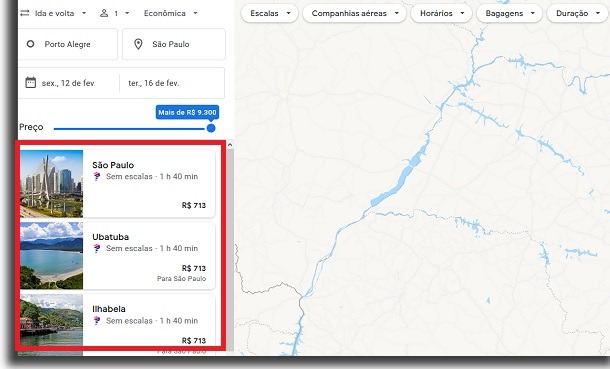Screen dimensions: 610x369
Task: Open the passenger count dropdown
Action: (x=115, y=13)
